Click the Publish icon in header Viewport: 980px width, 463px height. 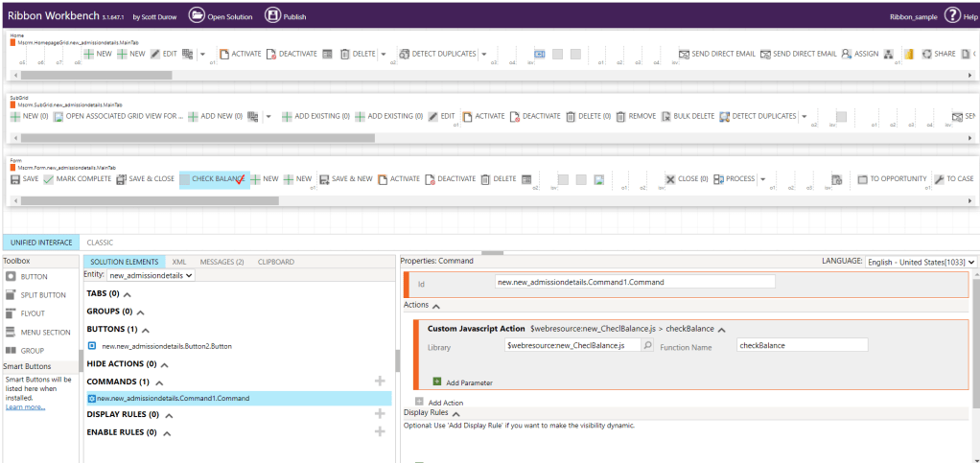pos(272,15)
